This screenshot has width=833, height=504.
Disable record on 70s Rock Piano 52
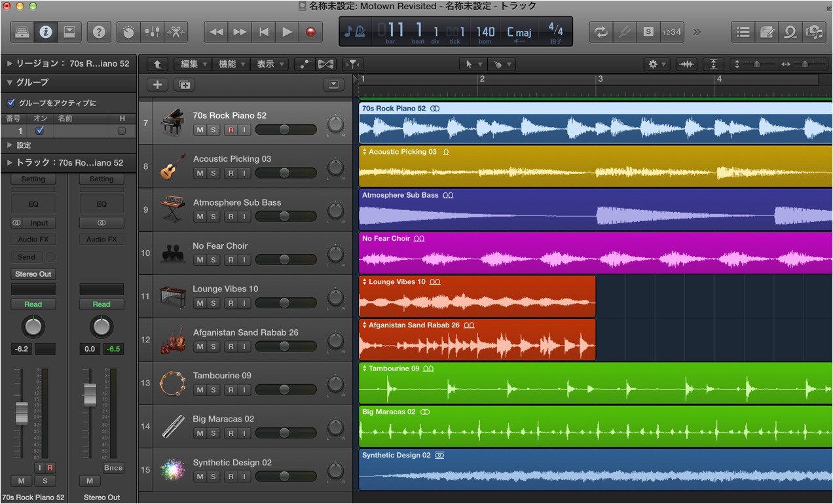click(x=231, y=130)
